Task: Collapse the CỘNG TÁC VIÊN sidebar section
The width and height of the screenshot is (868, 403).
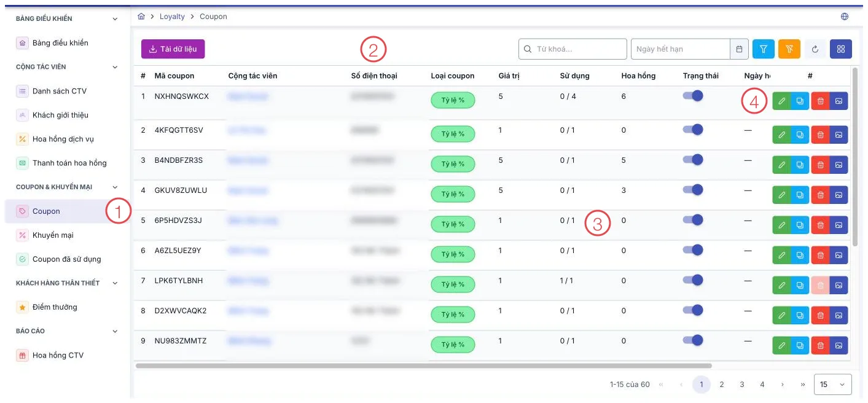Action: coord(115,67)
